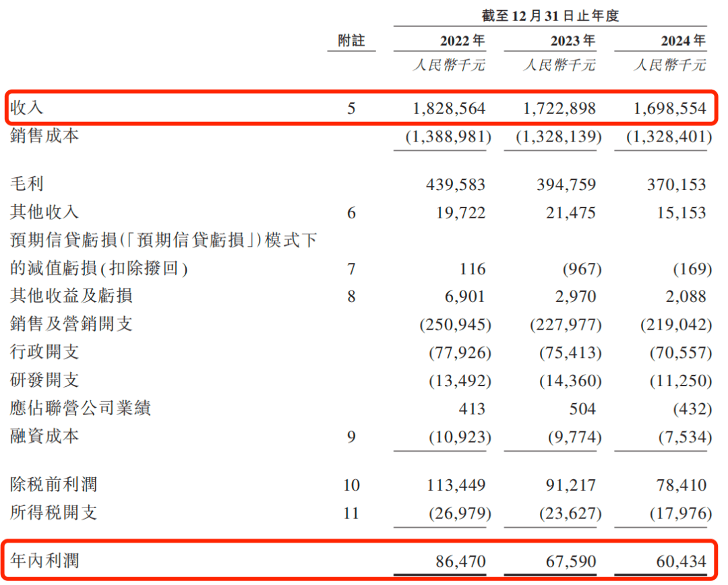Screen dimensions: 728x585
Task: Select 應佔聯營公司業績 row label
Action: coord(80,408)
